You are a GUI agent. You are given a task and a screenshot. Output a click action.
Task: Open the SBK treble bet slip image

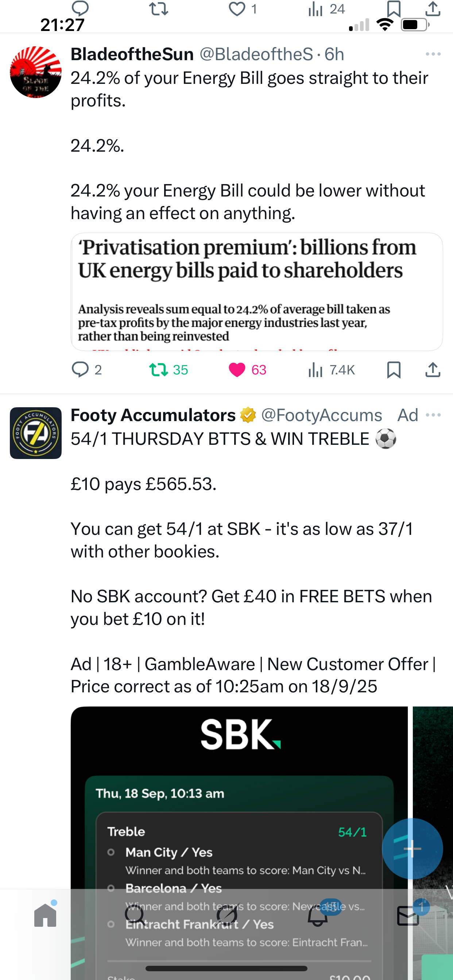(x=239, y=818)
